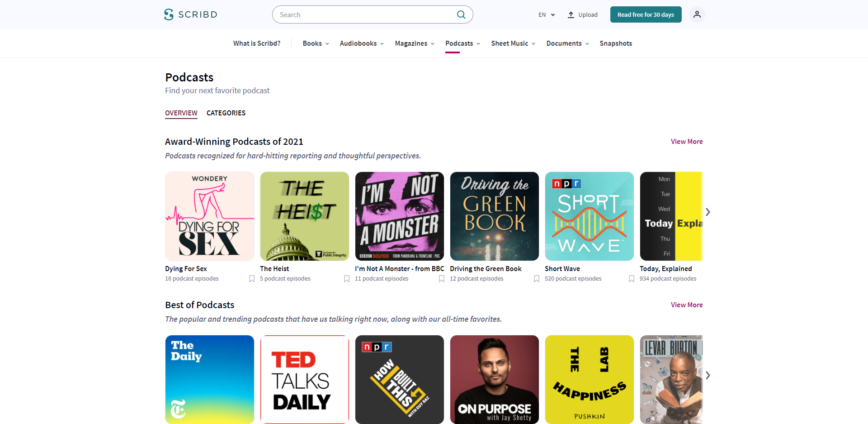Click "16 podcast episodes" text
The image size is (868, 424).
pos(192,279)
